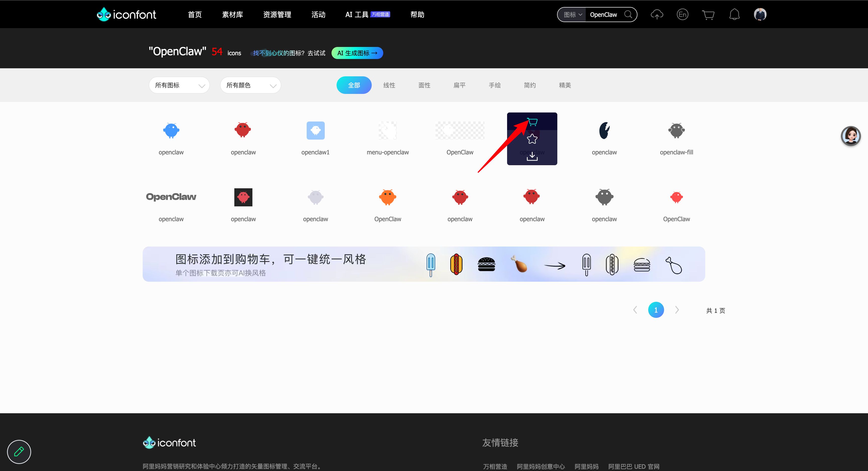This screenshot has height=471, width=868.
Task: Filter icons by 手绘 style
Action: point(495,85)
